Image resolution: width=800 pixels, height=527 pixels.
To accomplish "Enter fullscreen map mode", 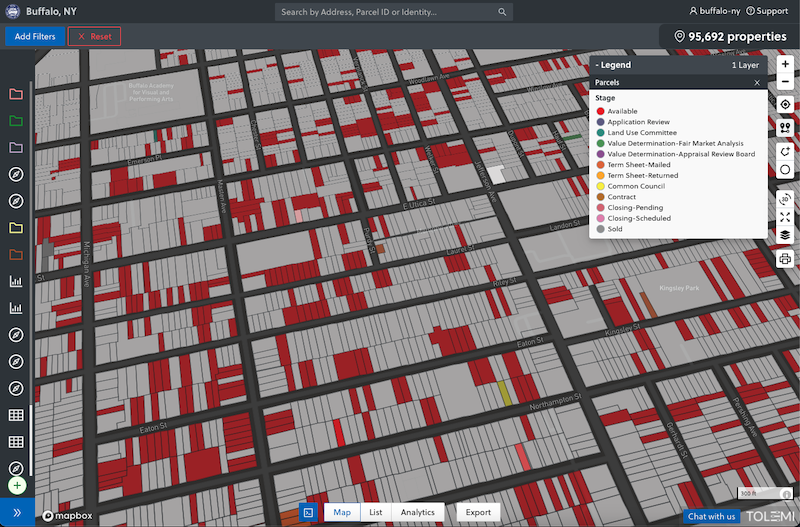I will pyautogui.click(x=785, y=216).
